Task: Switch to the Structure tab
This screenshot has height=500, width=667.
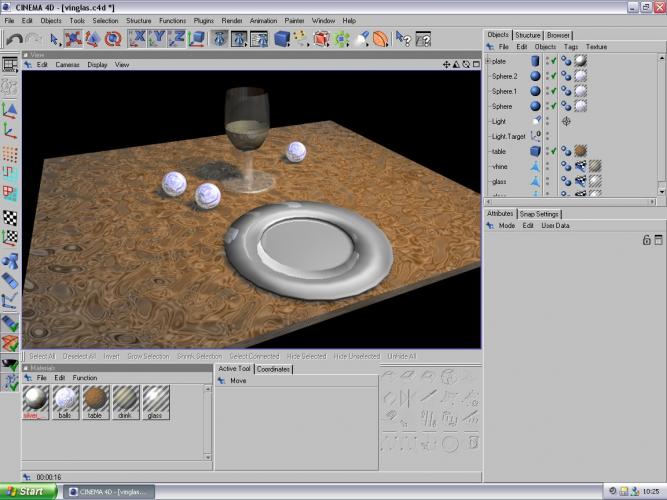Action: [x=527, y=35]
